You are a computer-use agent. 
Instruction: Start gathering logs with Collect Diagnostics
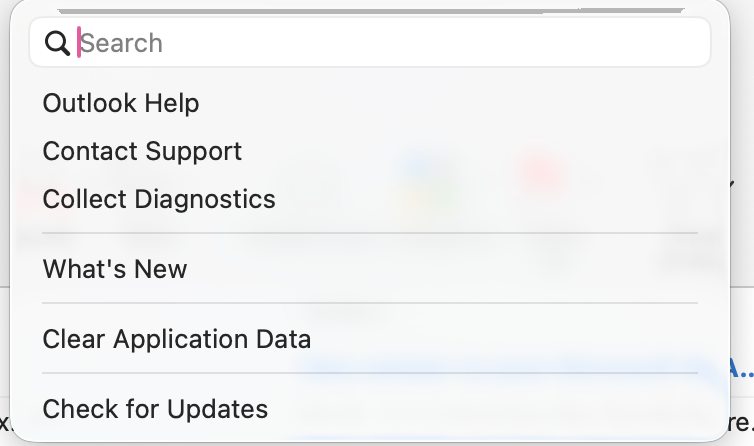coord(159,199)
